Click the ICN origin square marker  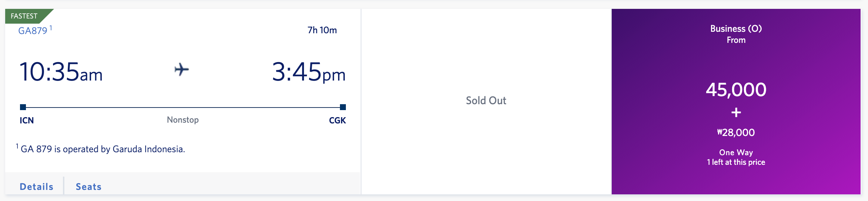[23, 107]
